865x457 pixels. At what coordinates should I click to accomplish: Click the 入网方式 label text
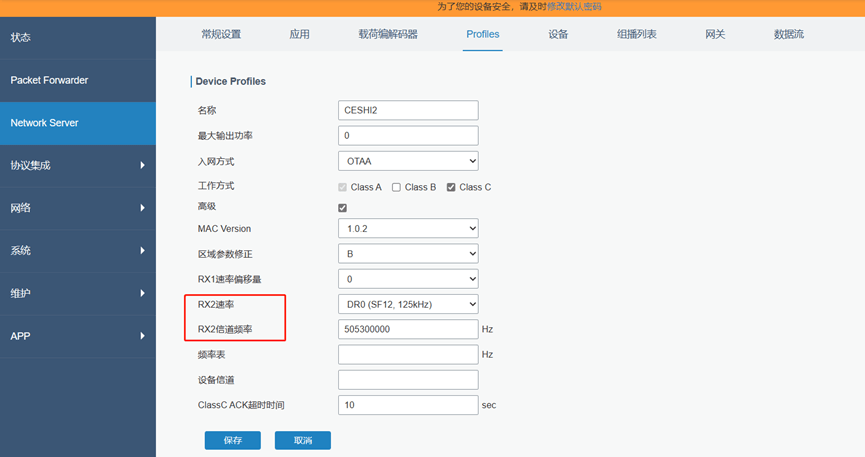point(216,162)
